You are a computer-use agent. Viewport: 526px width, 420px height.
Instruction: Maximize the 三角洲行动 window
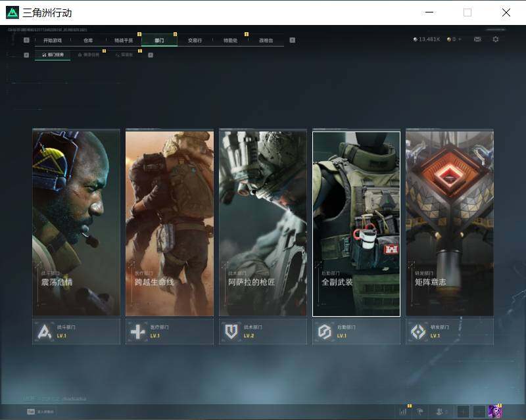(x=467, y=12)
